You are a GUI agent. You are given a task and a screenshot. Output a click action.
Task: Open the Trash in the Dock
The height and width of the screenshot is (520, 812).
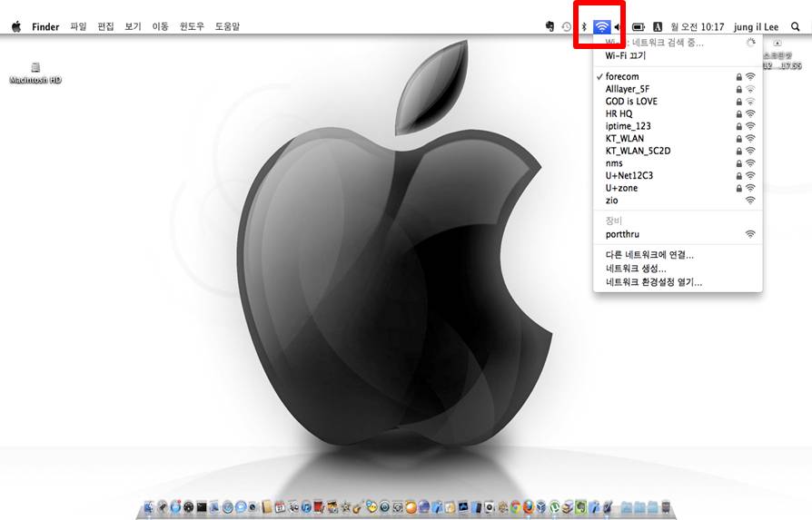point(666,506)
